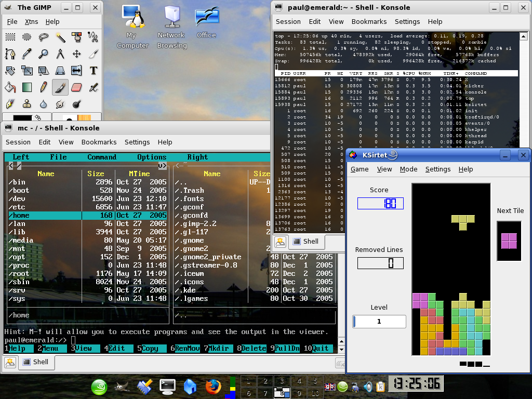Image resolution: width=532 pixels, height=399 pixels.
Task: Click the 3View function key button
Action: click(x=85, y=349)
